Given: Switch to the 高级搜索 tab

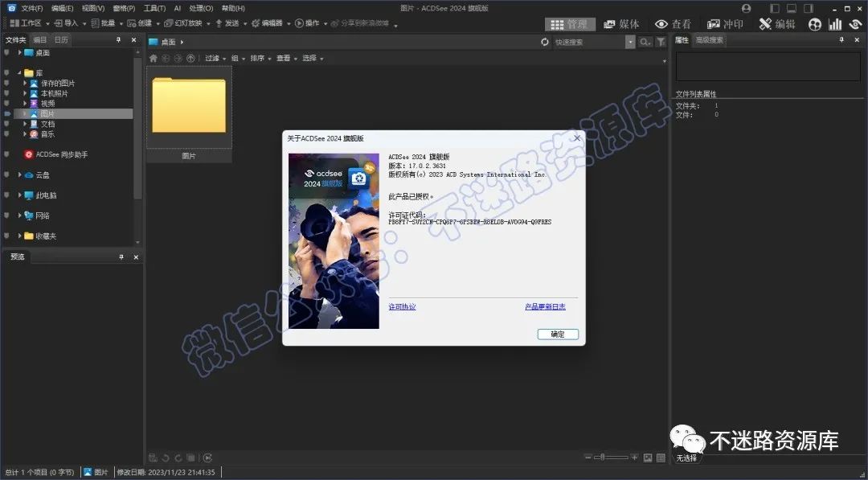Looking at the screenshot, I should pyautogui.click(x=709, y=40).
